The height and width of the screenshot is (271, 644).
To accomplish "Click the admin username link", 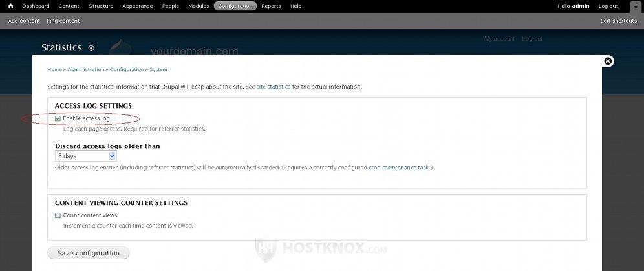I will (x=581, y=6).
